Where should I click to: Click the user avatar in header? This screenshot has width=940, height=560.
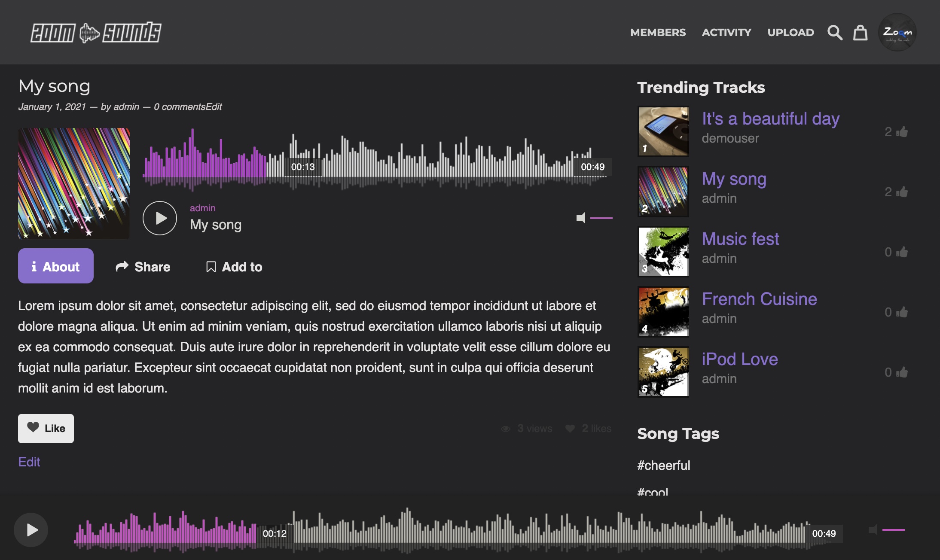coord(897,32)
